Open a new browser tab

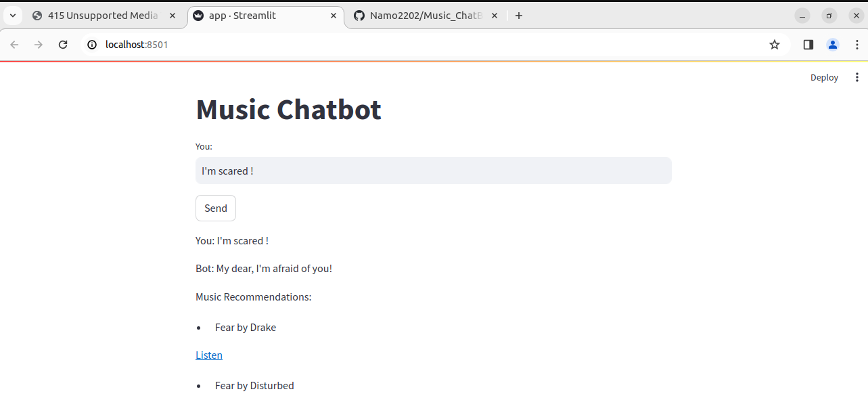click(519, 16)
